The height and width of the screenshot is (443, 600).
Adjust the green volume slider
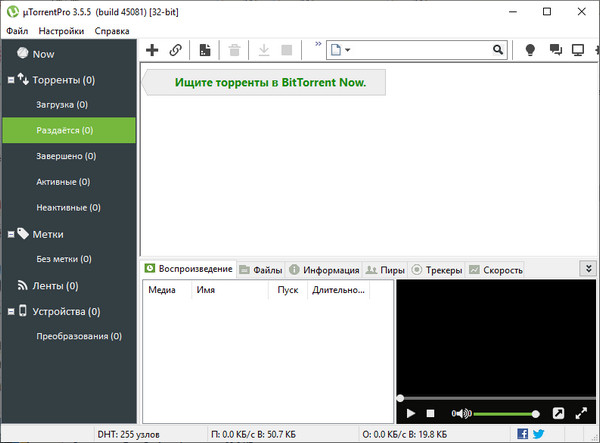coord(507,414)
